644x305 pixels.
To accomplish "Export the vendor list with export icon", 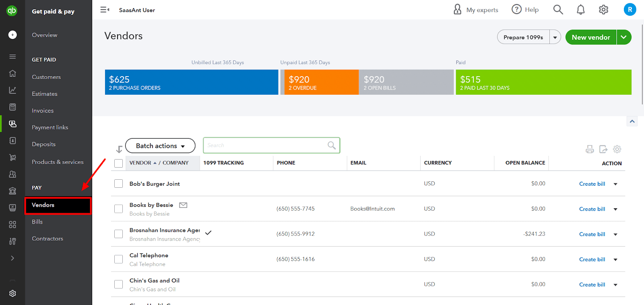I will [603, 149].
